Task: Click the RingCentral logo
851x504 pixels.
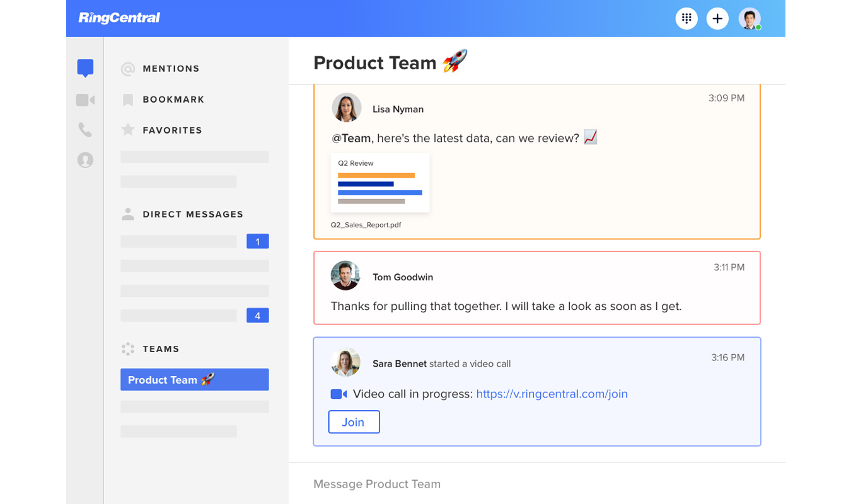Action: pyautogui.click(x=119, y=18)
